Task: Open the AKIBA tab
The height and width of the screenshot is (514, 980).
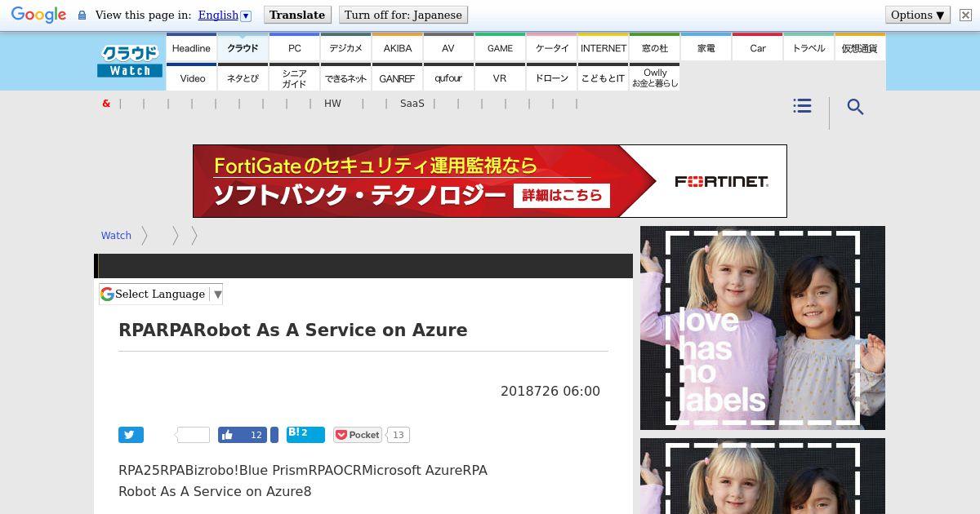Action: pyautogui.click(x=397, y=48)
